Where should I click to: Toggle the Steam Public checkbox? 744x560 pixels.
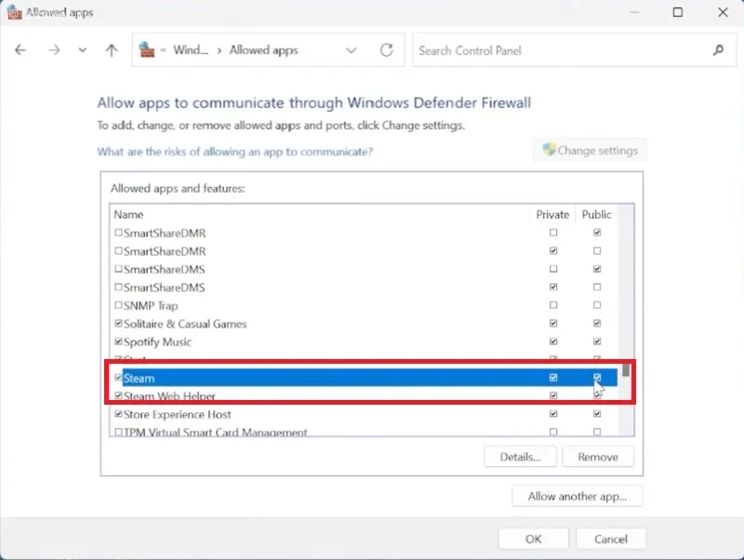coord(597,378)
